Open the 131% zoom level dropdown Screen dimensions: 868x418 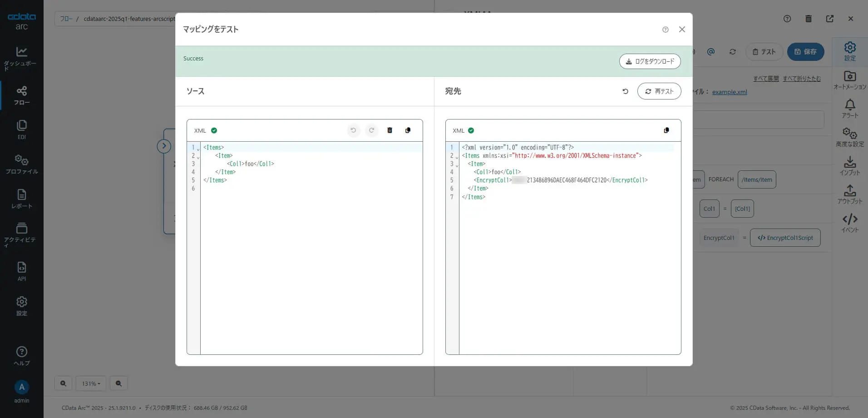(91, 383)
